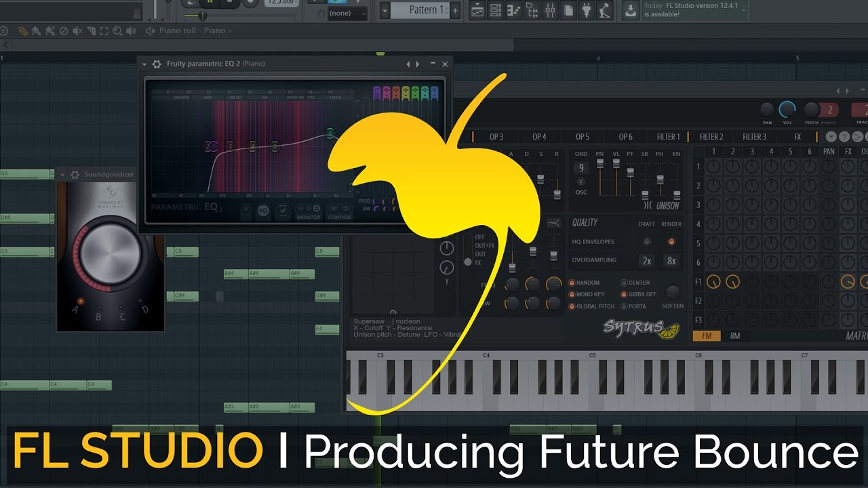The width and height of the screenshot is (868, 488).
Task: Select the piano roll mute tool
Action: (77, 30)
